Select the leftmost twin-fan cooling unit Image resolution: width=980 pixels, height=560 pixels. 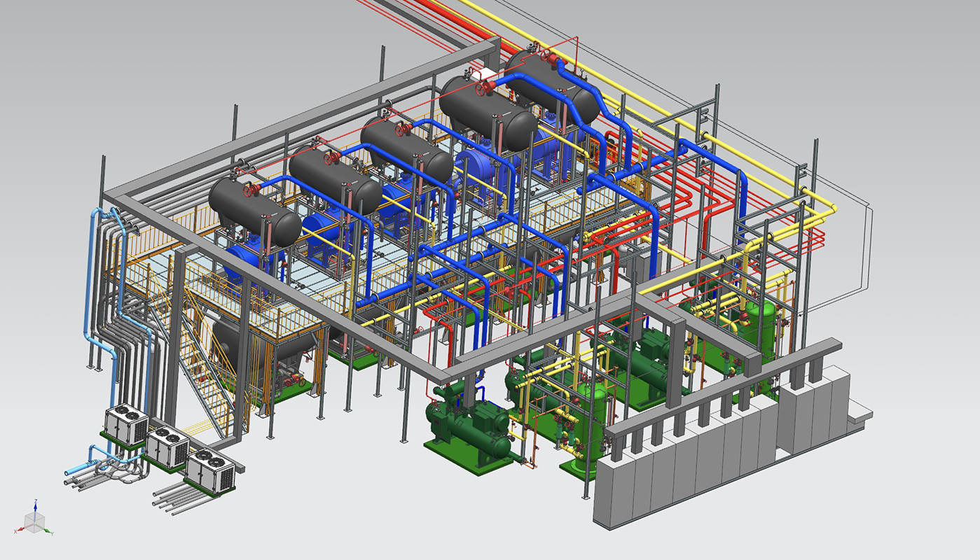point(125,425)
